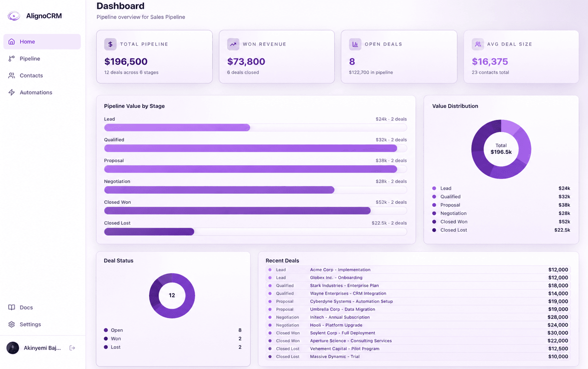Viewport: 588px width, 369px height.
Task: Click the Closed Won stage progress bar
Action: (x=255, y=211)
